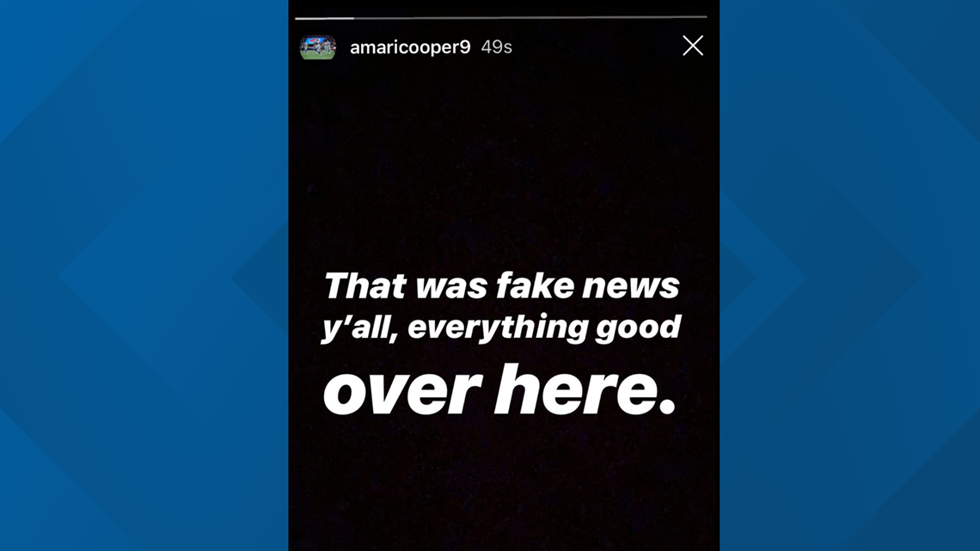Click the large word "here."
The width and height of the screenshot is (980, 551).
click(585, 390)
